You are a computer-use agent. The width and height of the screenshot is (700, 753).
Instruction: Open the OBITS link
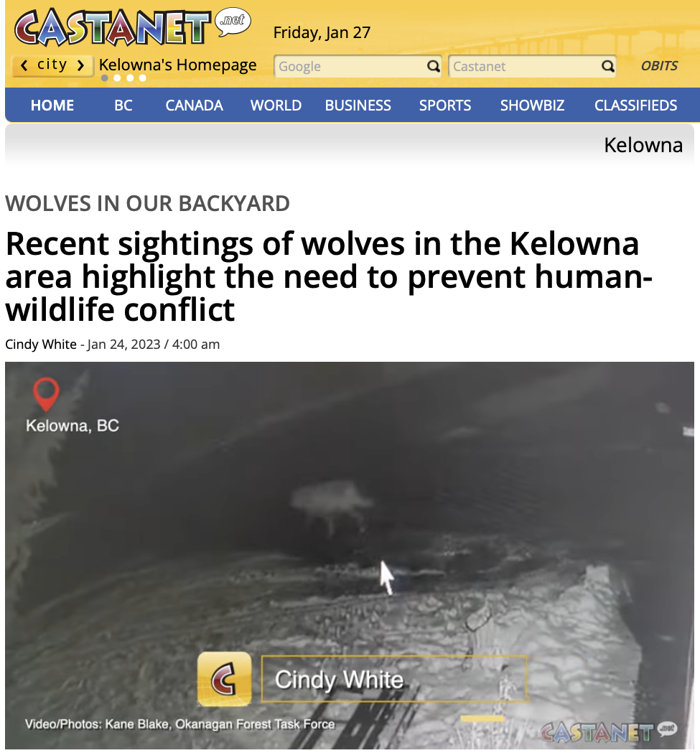point(659,66)
